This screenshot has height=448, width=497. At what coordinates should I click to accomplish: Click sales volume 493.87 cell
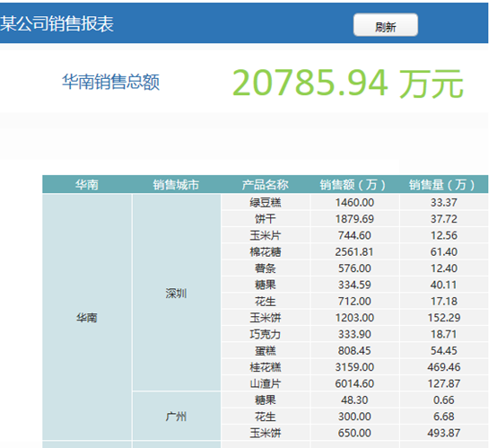click(x=444, y=433)
